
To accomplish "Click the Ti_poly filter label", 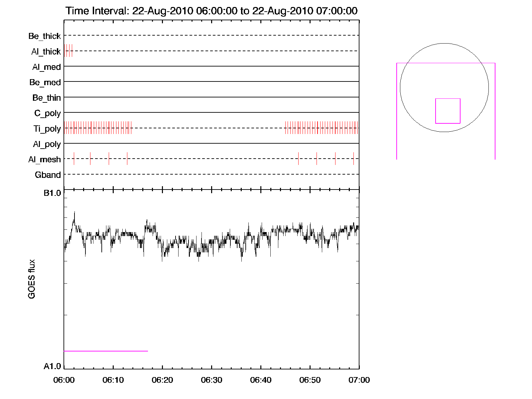I will pyautogui.click(x=47, y=129).
